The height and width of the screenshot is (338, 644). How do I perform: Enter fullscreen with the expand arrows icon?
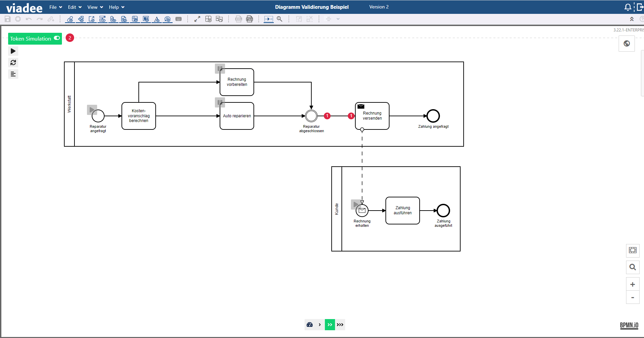pyautogui.click(x=197, y=19)
